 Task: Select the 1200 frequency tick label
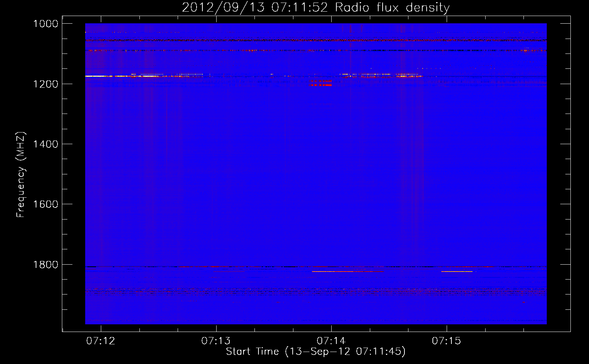click(46, 84)
